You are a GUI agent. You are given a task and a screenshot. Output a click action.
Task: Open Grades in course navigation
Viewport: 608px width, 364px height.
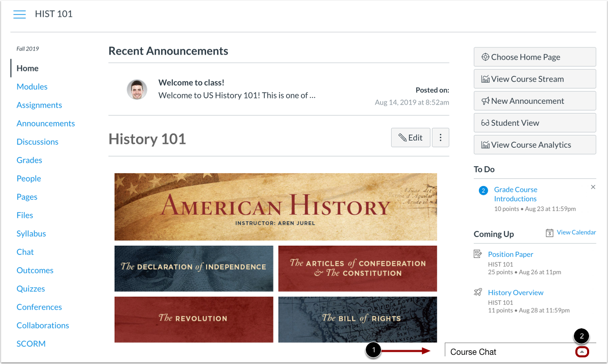(29, 160)
